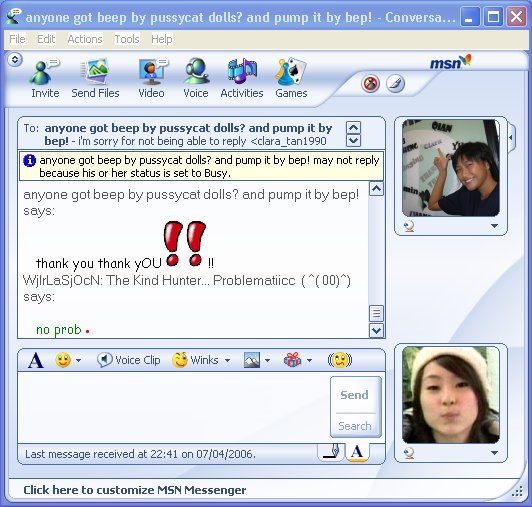The image size is (532, 507).
Task: Open my display picture options arrow
Action: 494,453
